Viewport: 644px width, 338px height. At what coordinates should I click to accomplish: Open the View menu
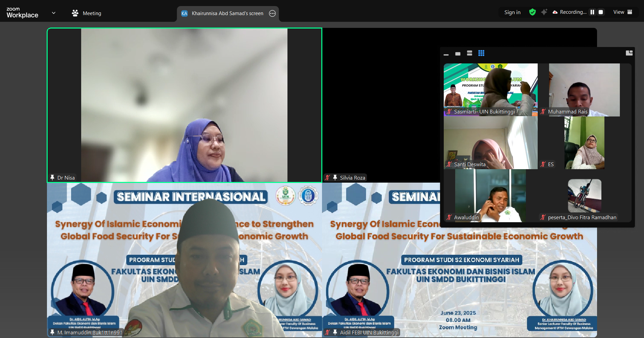(623, 12)
